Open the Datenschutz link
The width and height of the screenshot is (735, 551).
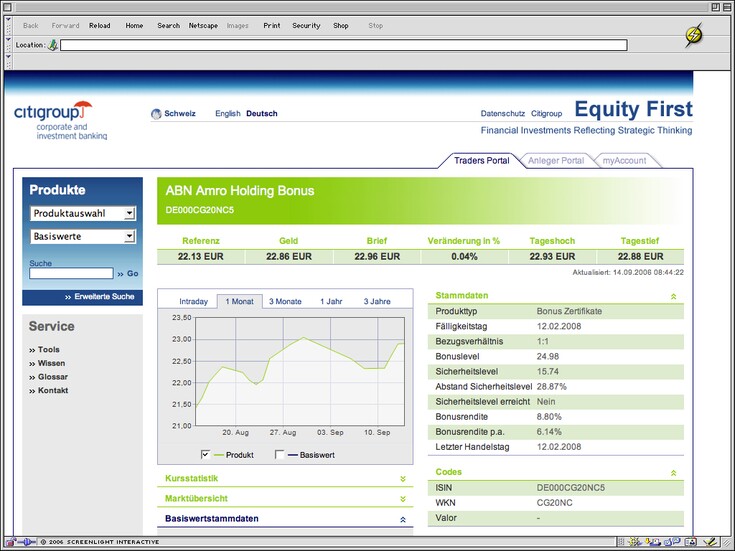coord(502,113)
